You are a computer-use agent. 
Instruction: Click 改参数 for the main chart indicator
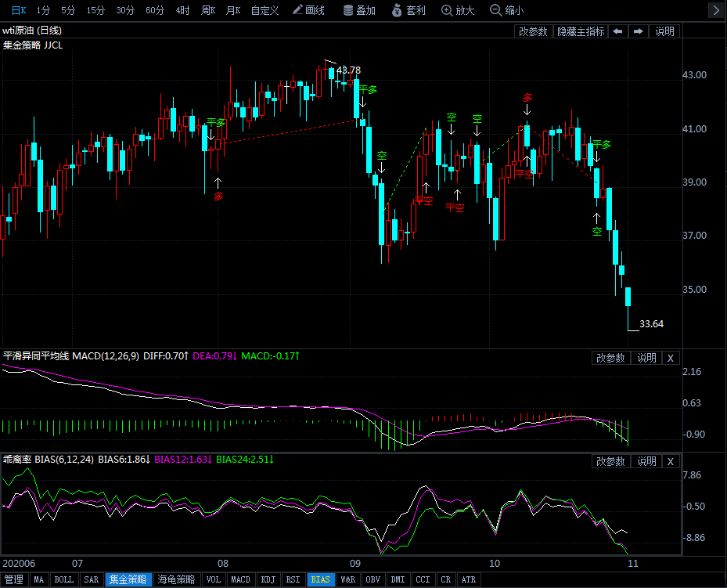click(533, 31)
